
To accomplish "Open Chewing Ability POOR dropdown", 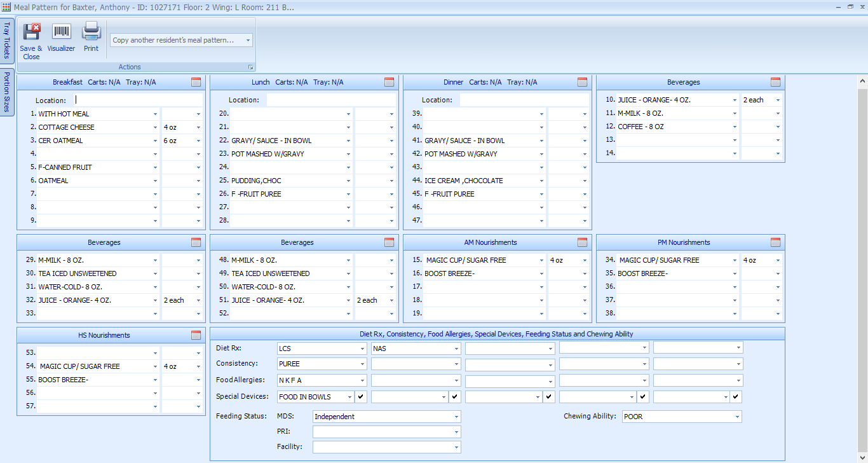I will pos(737,417).
